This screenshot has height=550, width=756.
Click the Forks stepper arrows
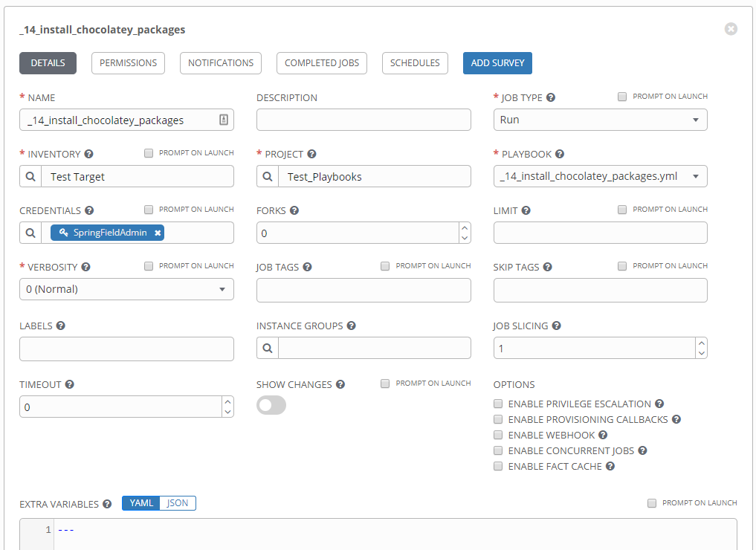(x=465, y=233)
